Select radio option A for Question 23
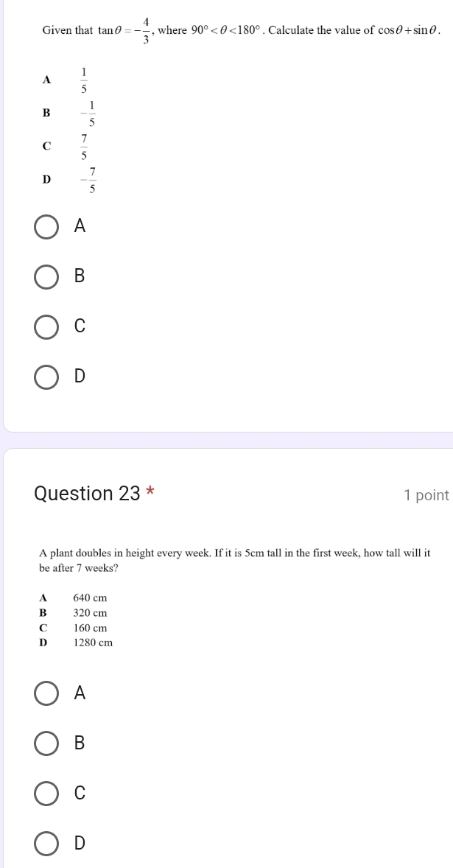The width and height of the screenshot is (453, 868). [45, 694]
